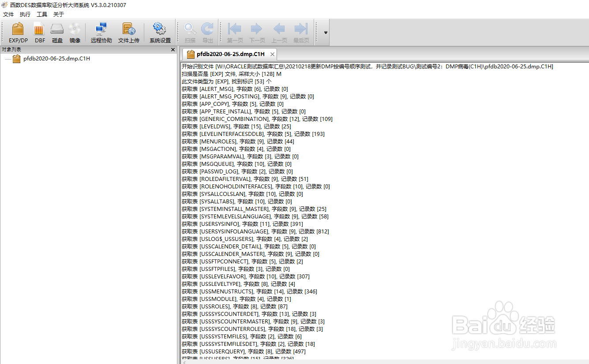
Task: Click the log line for GENERIC_COMBINATION
Action: (x=257, y=119)
